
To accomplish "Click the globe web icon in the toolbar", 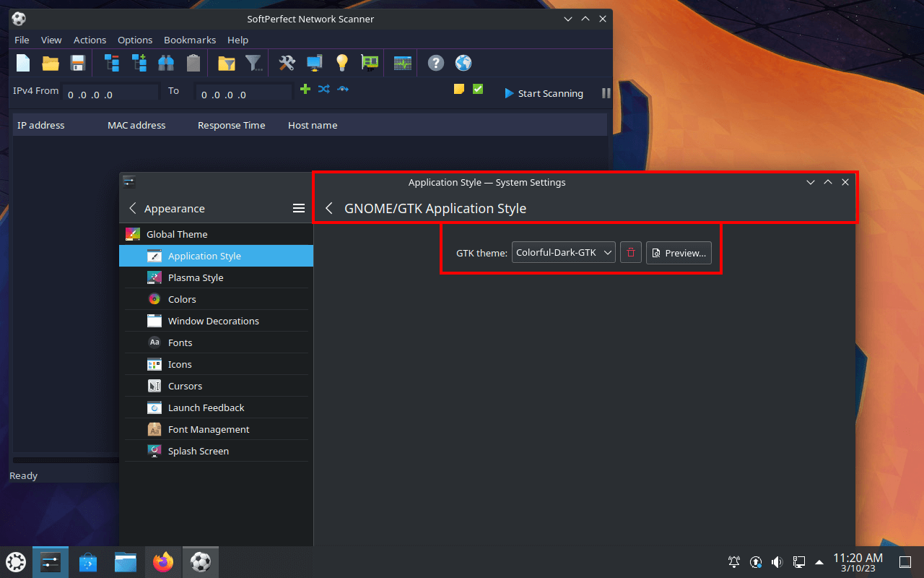I will pyautogui.click(x=463, y=63).
